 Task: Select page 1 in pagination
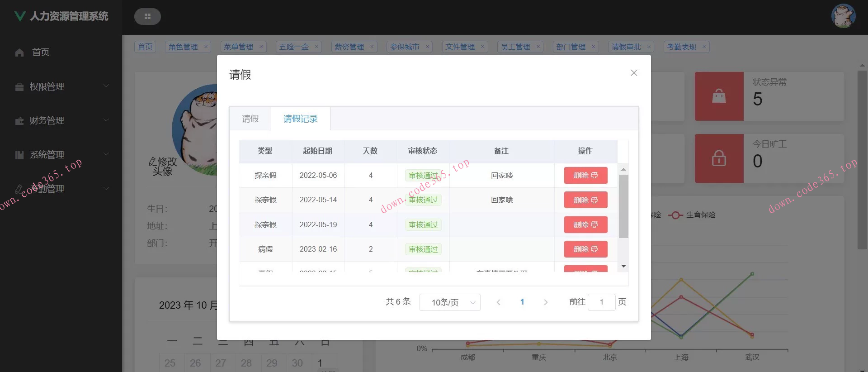point(522,302)
